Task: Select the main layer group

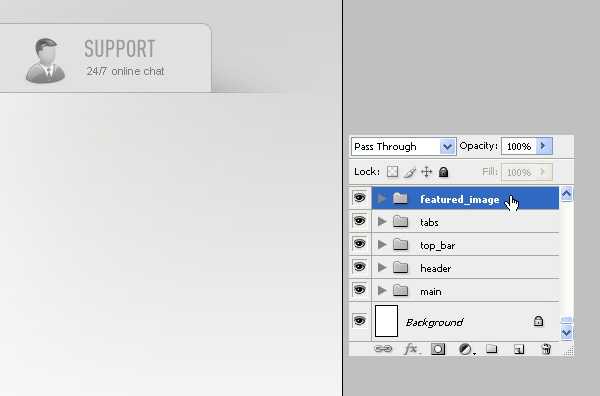Action: [465, 290]
